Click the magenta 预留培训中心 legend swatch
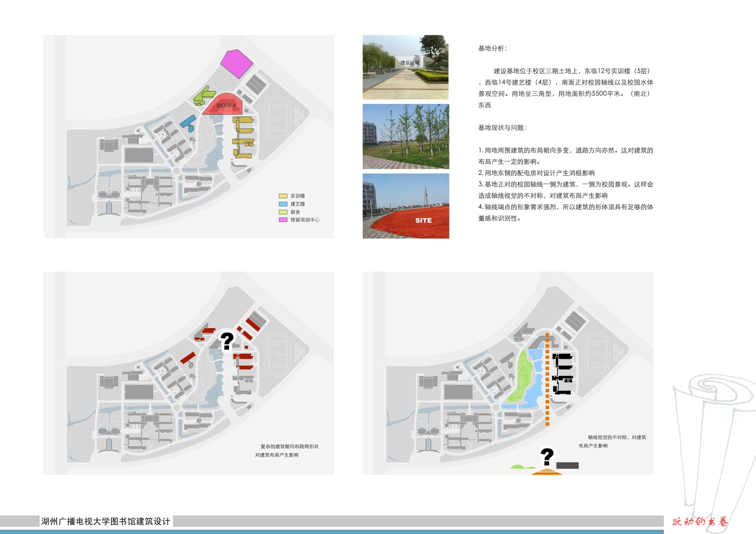756x534 pixels. coord(283,220)
